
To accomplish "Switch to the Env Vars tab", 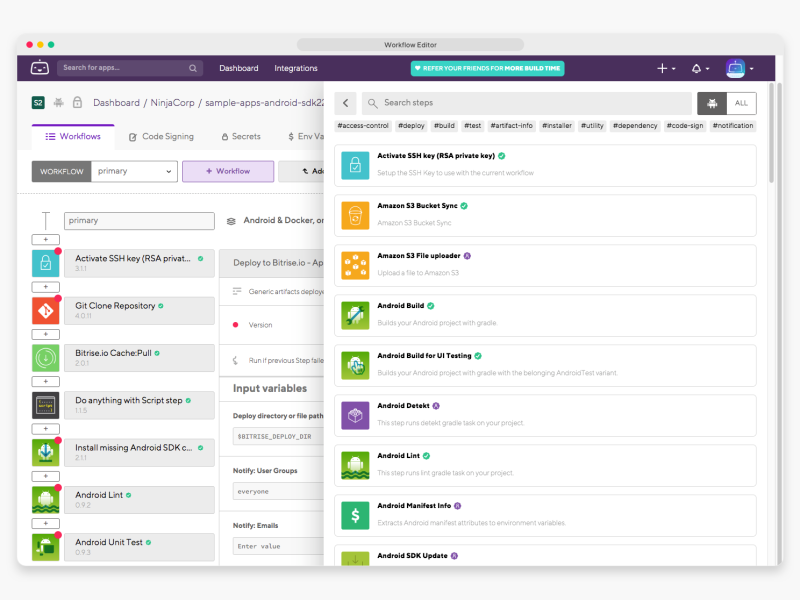I will 306,137.
